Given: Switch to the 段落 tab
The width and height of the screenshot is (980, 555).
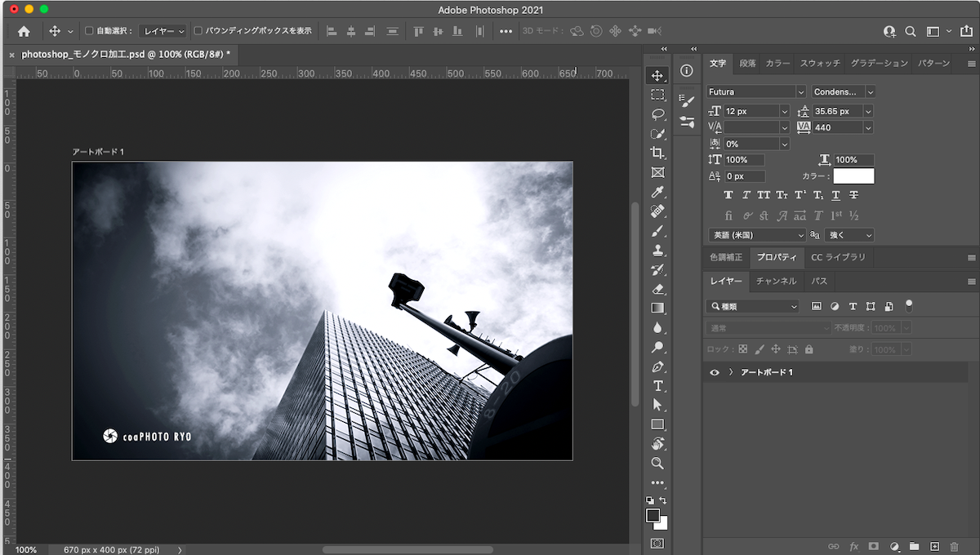Looking at the screenshot, I should point(747,63).
